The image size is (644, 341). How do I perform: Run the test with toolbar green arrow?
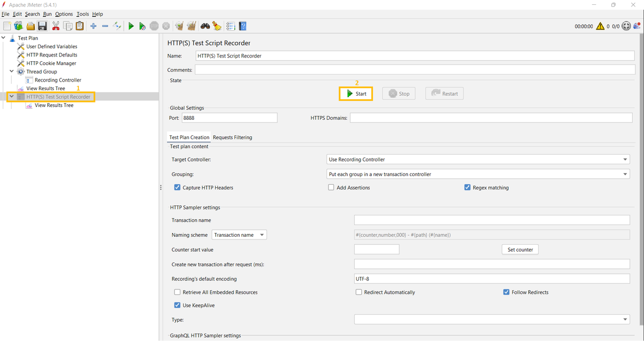click(131, 26)
